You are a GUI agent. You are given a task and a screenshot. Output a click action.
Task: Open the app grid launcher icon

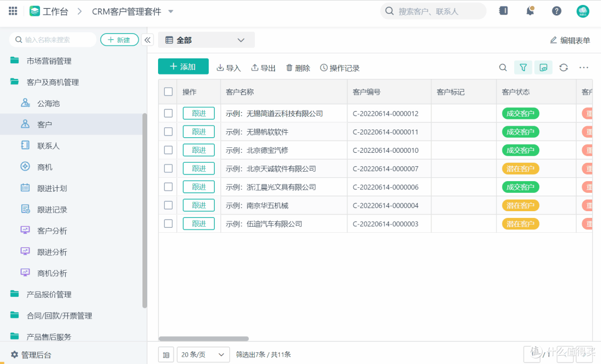click(x=13, y=11)
